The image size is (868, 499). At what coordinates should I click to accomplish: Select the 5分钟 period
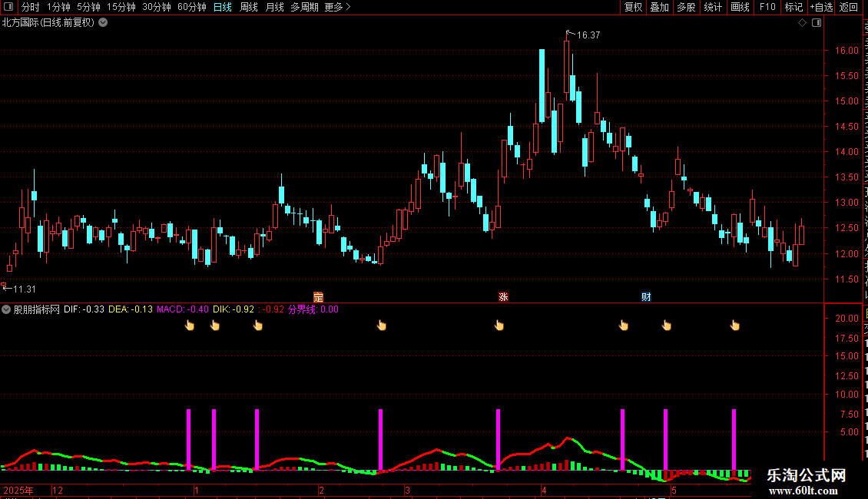[x=88, y=7]
